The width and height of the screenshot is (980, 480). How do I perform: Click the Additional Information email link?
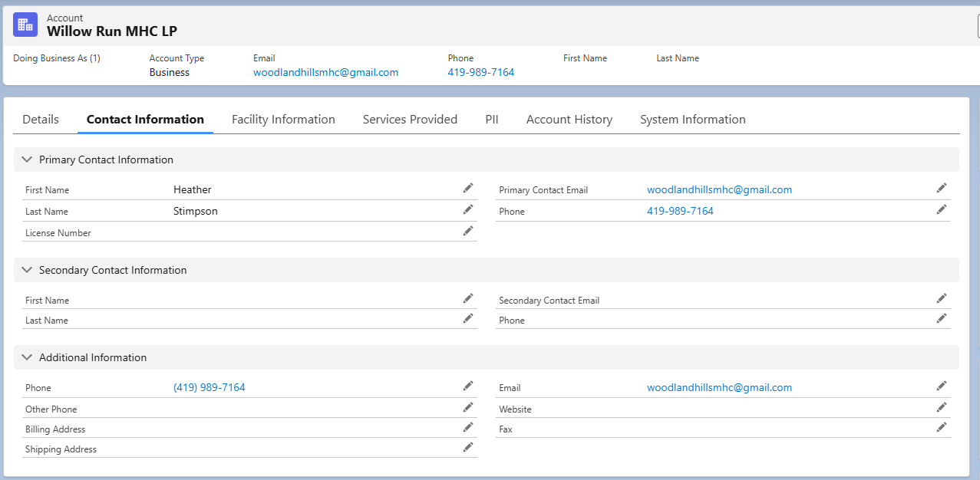[x=719, y=387]
